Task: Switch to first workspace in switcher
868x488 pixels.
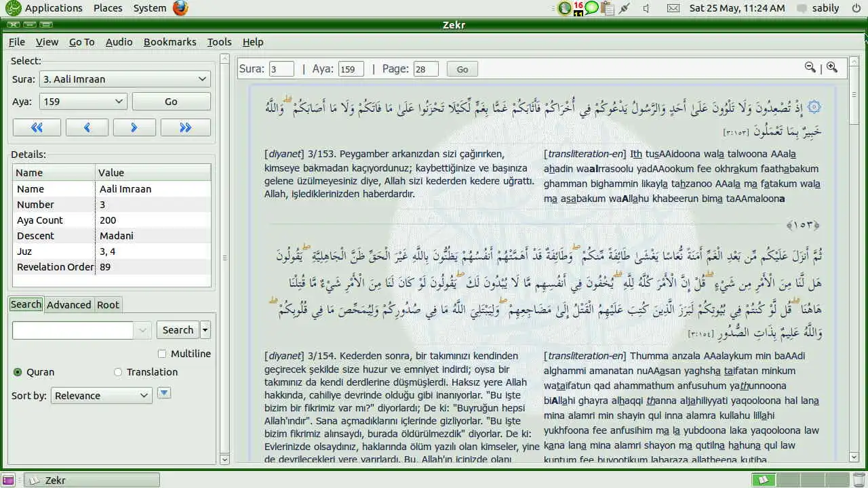Action: pos(764,480)
